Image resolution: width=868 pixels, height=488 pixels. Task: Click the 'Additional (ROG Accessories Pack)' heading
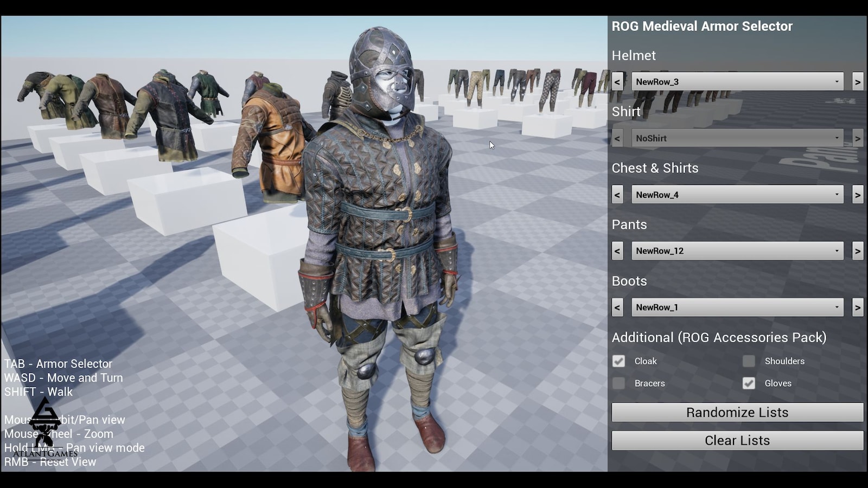pos(719,337)
